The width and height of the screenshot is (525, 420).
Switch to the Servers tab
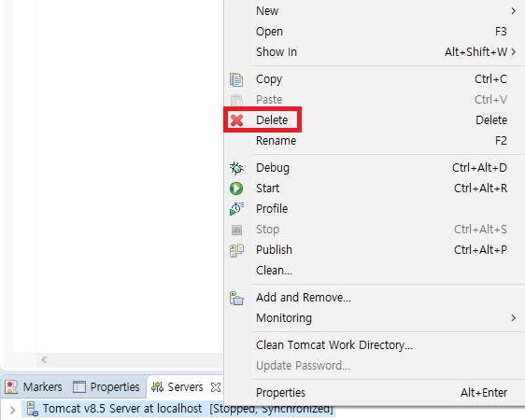pyautogui.click(x=185, y=387)
